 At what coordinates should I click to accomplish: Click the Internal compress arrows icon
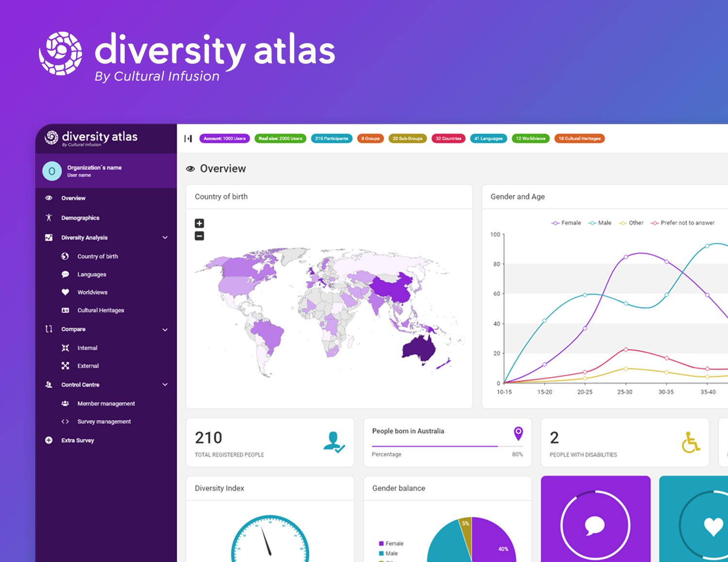pyautogui.click(x=65, y=348)
